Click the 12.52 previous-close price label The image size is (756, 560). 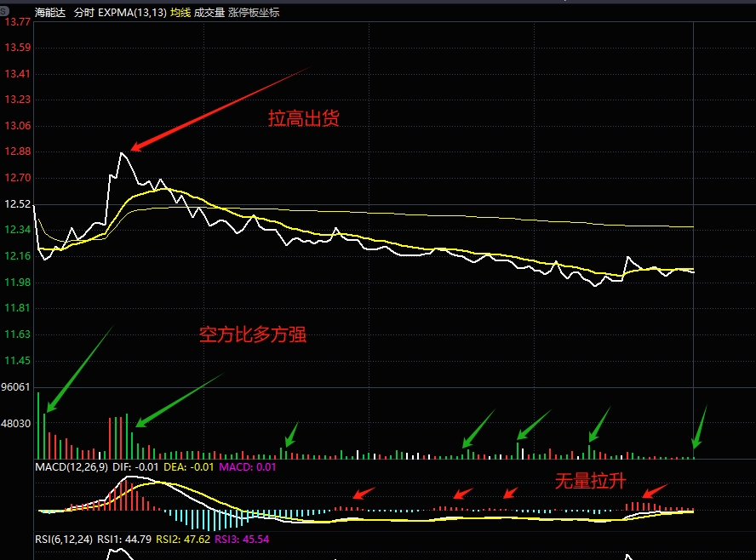click(17, 204)
